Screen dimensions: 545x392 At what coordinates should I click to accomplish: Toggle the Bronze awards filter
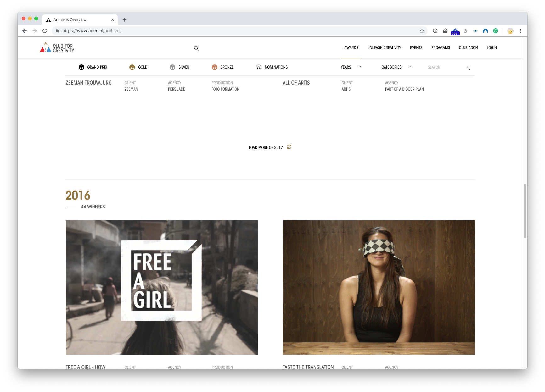pyautogui.click(x=214, y=67)
